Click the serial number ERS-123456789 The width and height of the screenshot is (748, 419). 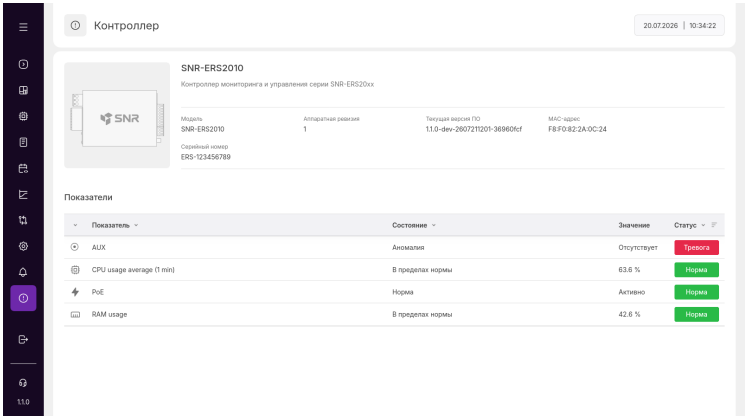click(x=206, y=157)
